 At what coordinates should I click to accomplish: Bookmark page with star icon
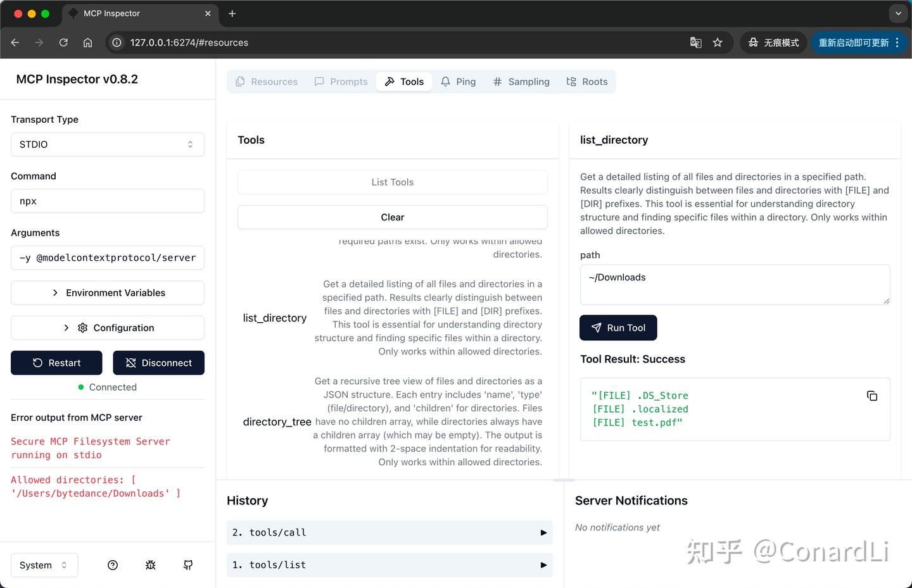[x=718, y=42]
